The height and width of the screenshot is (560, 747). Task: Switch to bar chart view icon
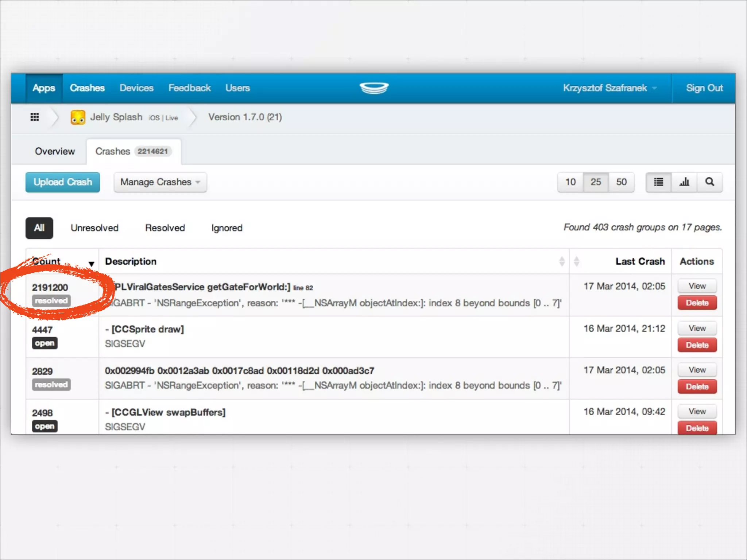pos(684,182)
